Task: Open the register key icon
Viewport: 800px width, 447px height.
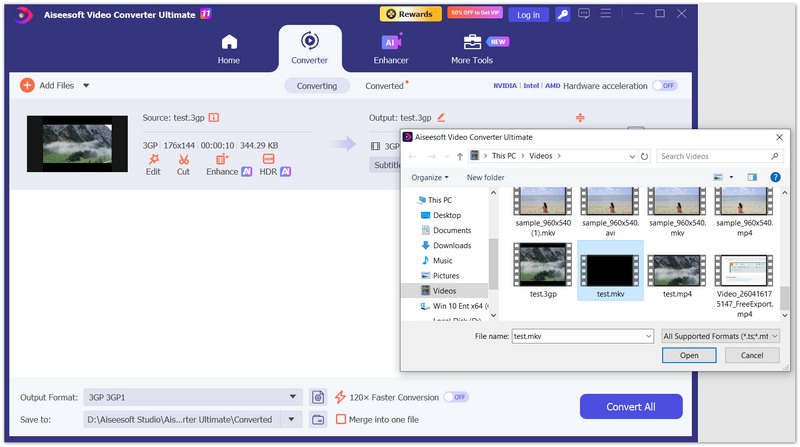Action: (563, 14)
